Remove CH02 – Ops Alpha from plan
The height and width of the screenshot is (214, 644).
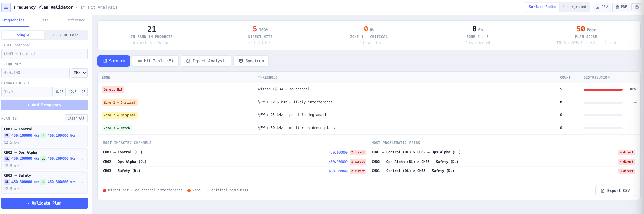82,159
